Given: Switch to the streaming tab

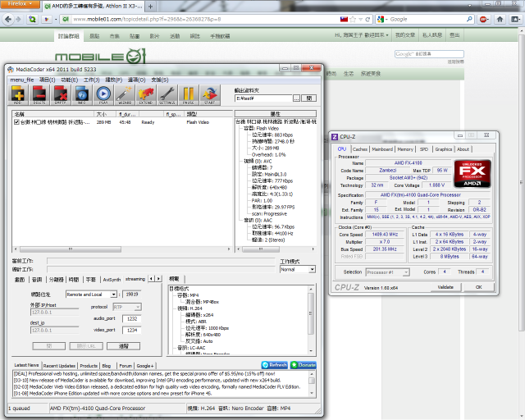Looking at the screenshot, I should coord(135,279).
